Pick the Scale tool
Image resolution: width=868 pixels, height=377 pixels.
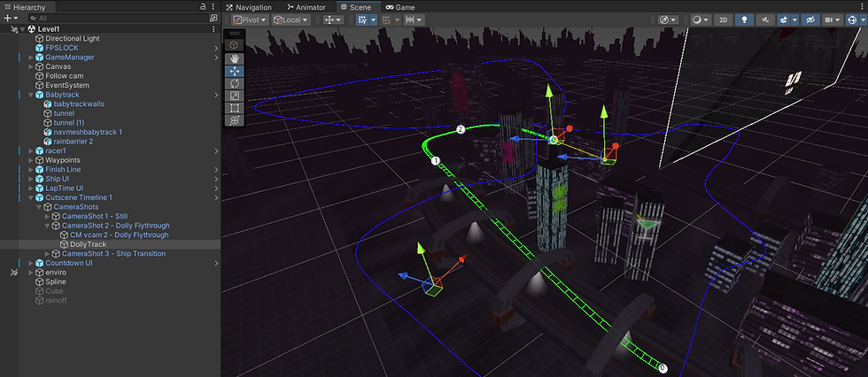coord(234,95)
